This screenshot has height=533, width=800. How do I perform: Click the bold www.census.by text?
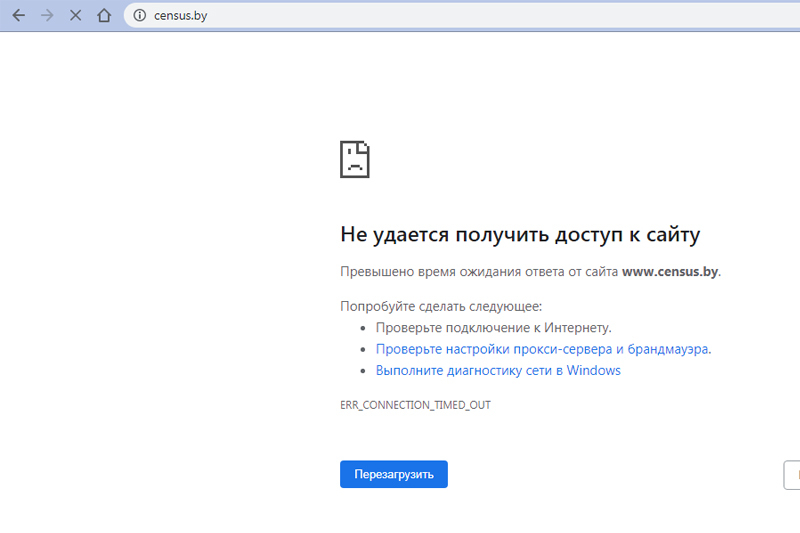(x=669, y=271)
